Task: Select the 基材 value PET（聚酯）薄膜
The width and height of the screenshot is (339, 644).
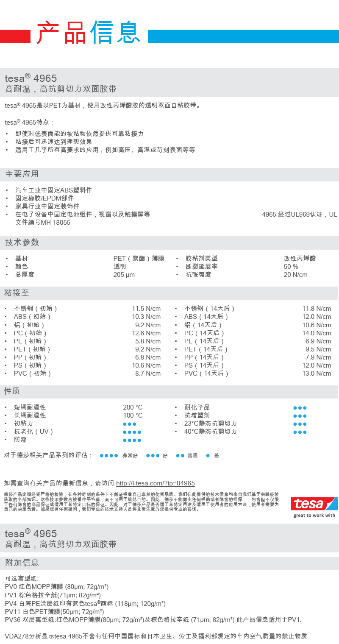Action: pos(139,258)
